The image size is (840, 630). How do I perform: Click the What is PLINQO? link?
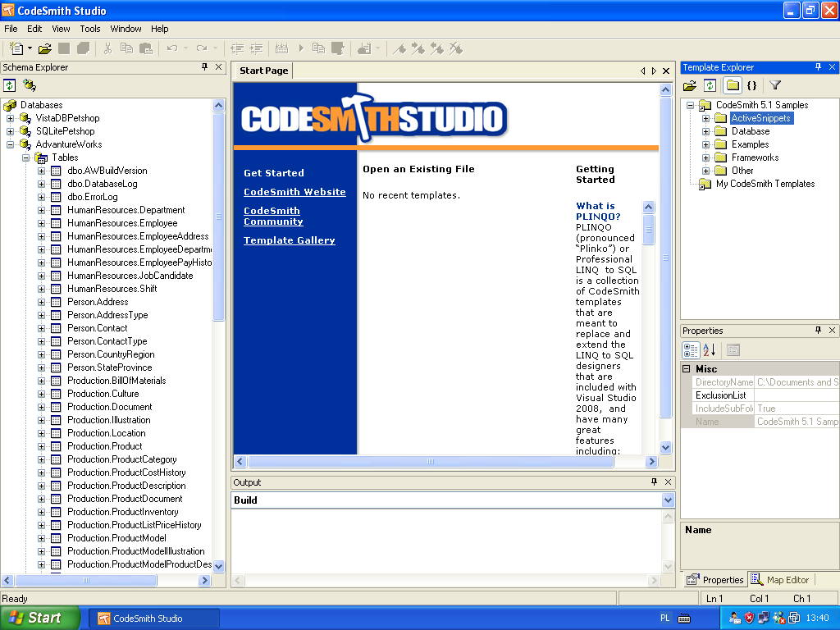point(598,211)
